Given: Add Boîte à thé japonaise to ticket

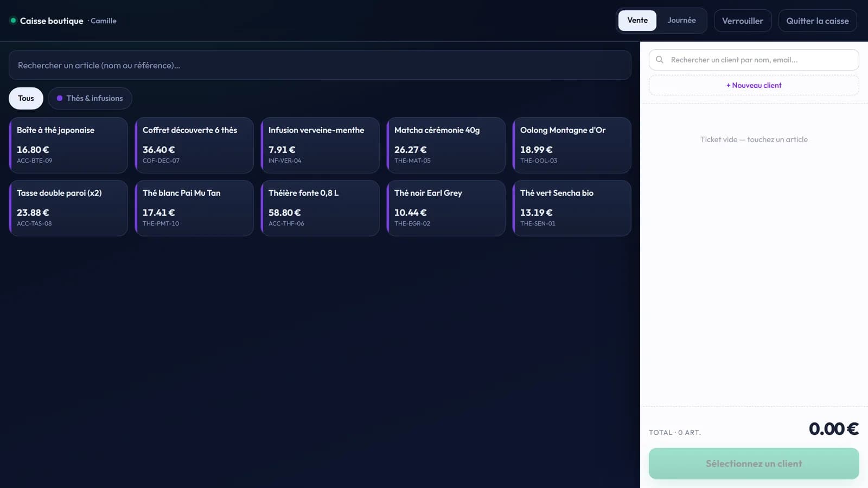Looking at the screenshot, I should 68,145.
